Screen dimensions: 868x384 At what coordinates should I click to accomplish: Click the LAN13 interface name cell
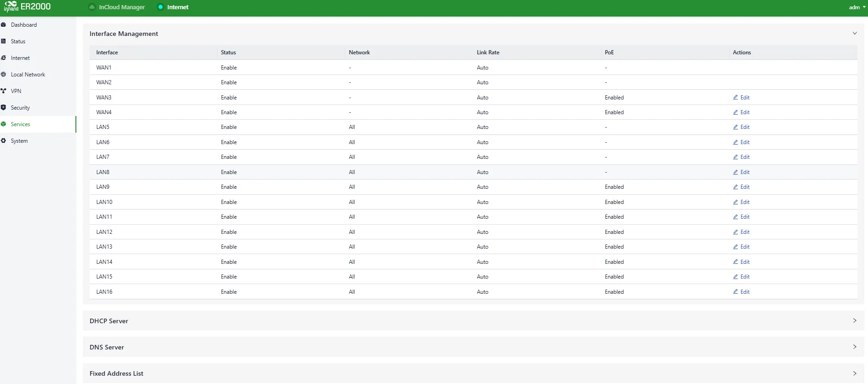click(x=104, y=246)
